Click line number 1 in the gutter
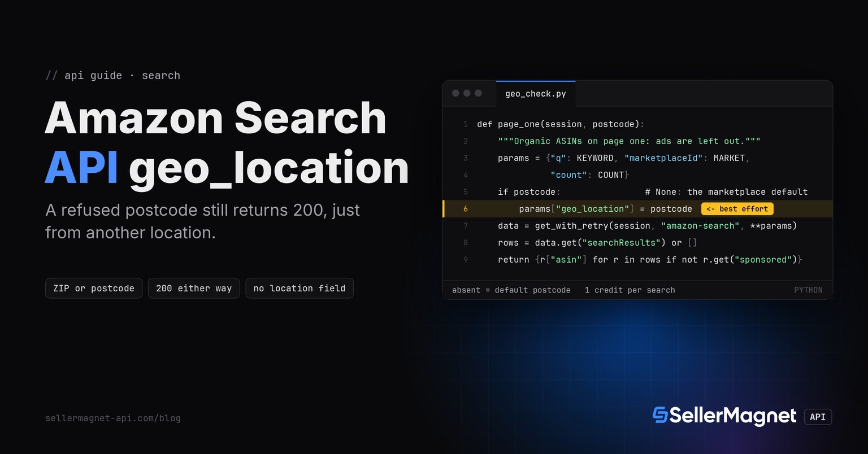This screenshot has width=868, height=454. (x=466, y=124)
